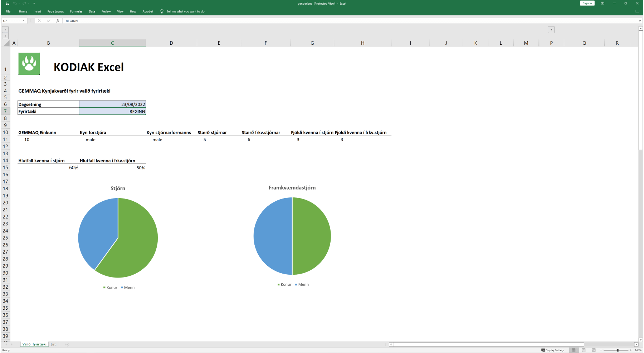
Task: Click Tell me what you want to do
Action: point(185,11)
